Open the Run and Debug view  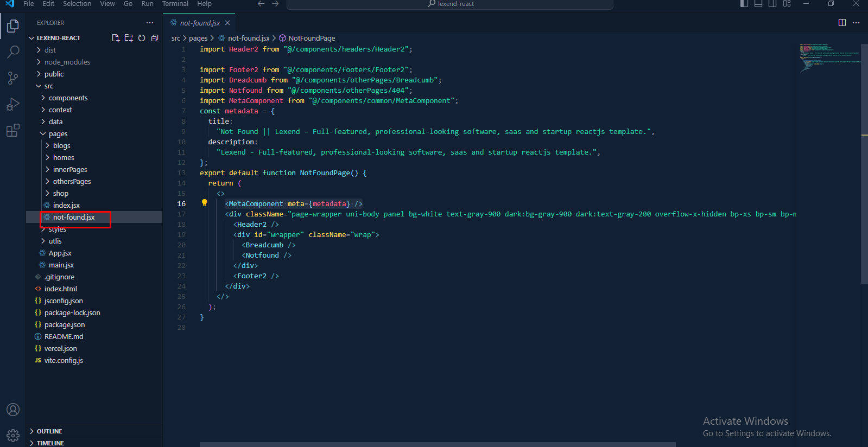13,104
